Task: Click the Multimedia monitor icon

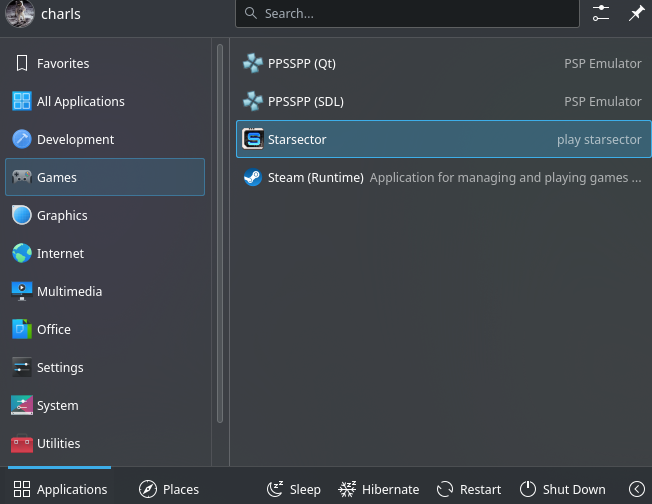Action: tap(22, 291)
